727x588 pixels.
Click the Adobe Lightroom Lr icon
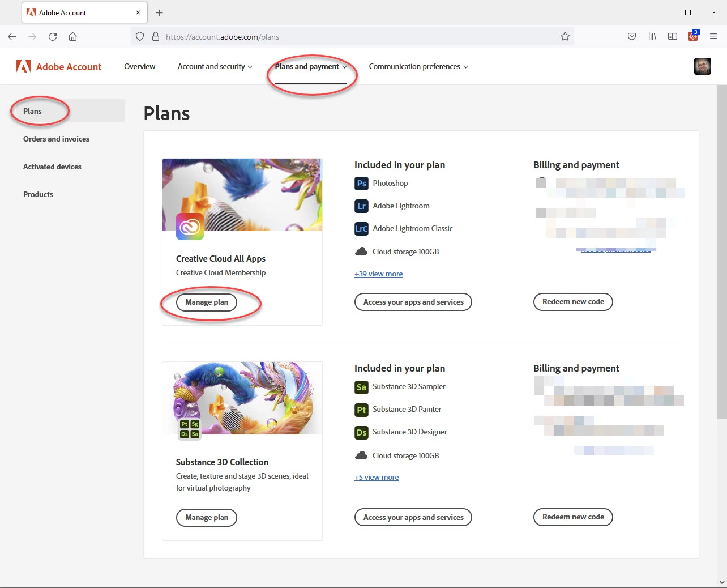[361, 206]
